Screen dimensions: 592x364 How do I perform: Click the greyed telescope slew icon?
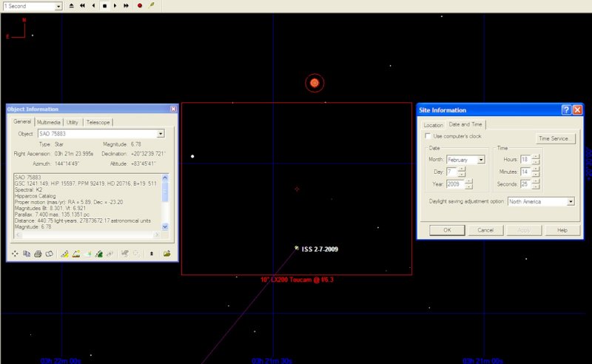pyautogui.click(x=124, y=254)
